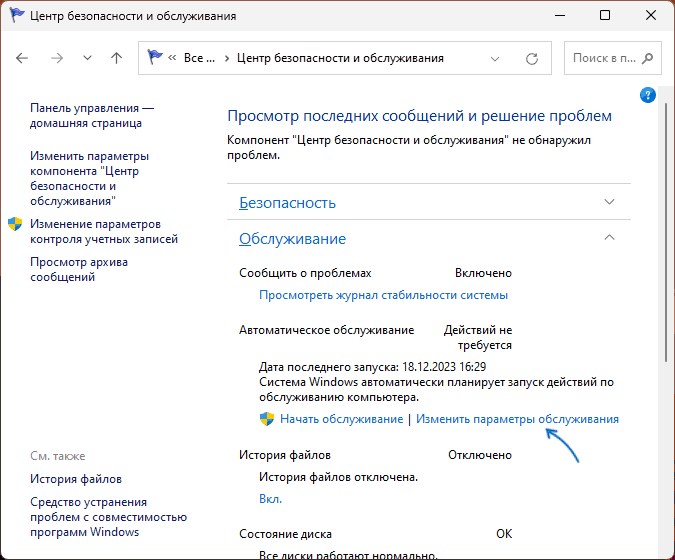Open recent locations dropdown chevron
Viewport: 675px width, 560px height.
click(87, 58)
